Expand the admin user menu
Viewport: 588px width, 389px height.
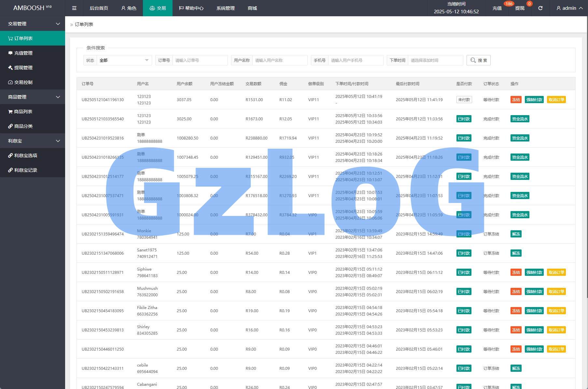(x=569, y=8)
